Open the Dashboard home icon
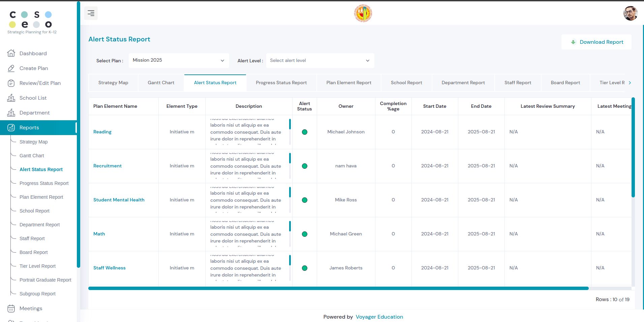Image resolution: width=644 pixels, height=322 pixels. tap(11, 53)
